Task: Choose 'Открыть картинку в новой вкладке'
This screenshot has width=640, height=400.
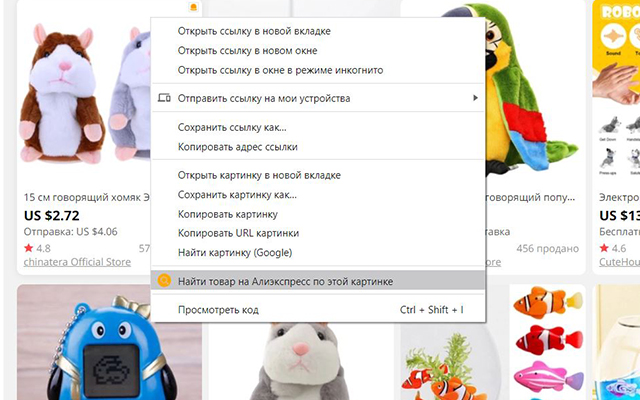Action: (318, 176)
